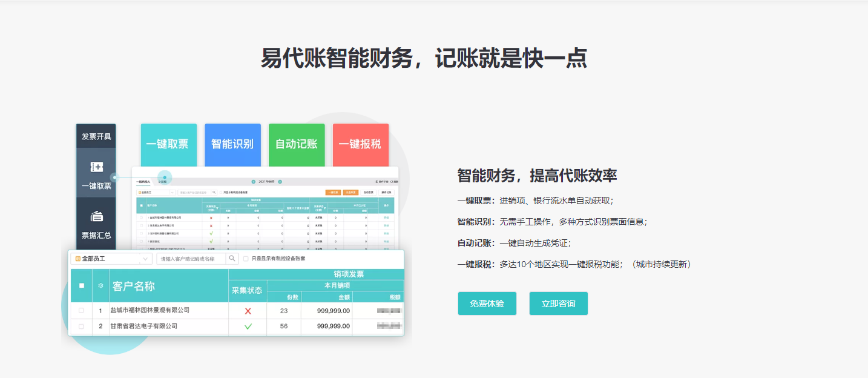Open the 全部员工 dropdown

(x=111, y=259)
